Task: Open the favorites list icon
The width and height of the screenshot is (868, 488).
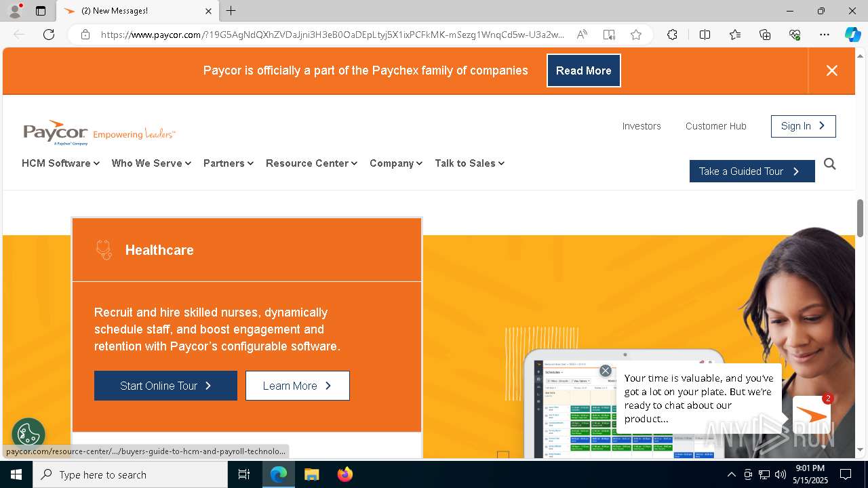Action: [x=735, y=35]
